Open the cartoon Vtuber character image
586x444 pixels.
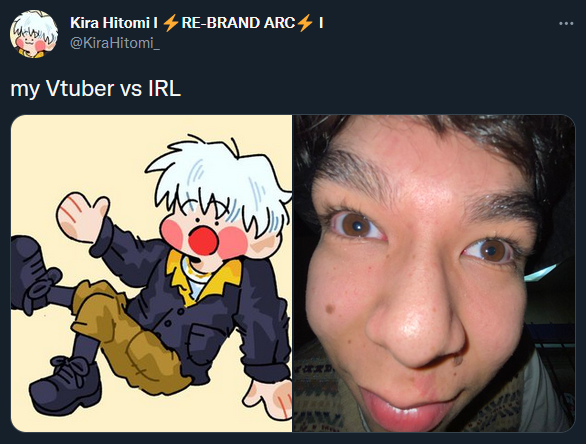coord(151,273)
